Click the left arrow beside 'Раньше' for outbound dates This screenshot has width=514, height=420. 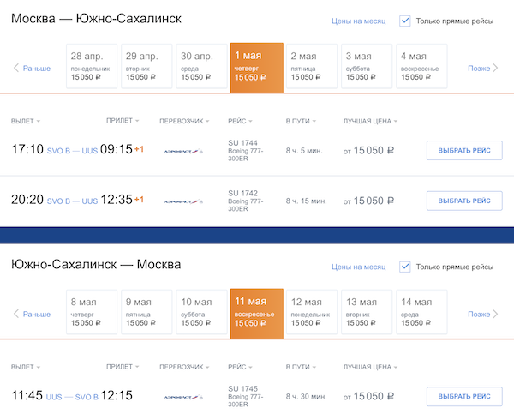click(x=15, y=68)
